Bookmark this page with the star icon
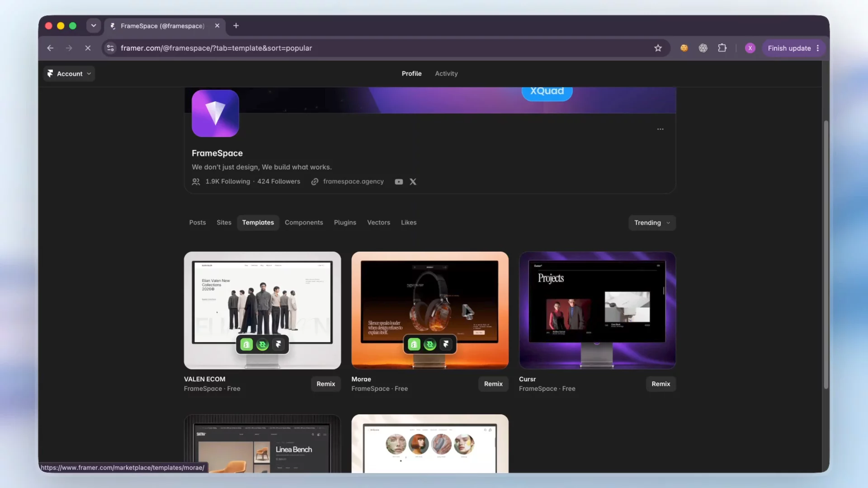The image size is (868, 488). pos(658,48)
